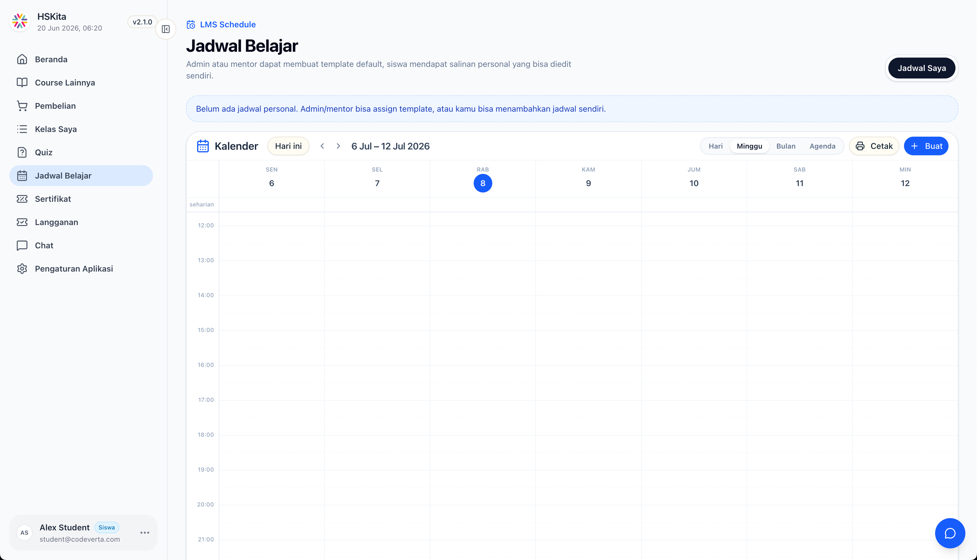Click the 21:00 time label
Viewport: 977px width, 560px height.
coord(206,539)
